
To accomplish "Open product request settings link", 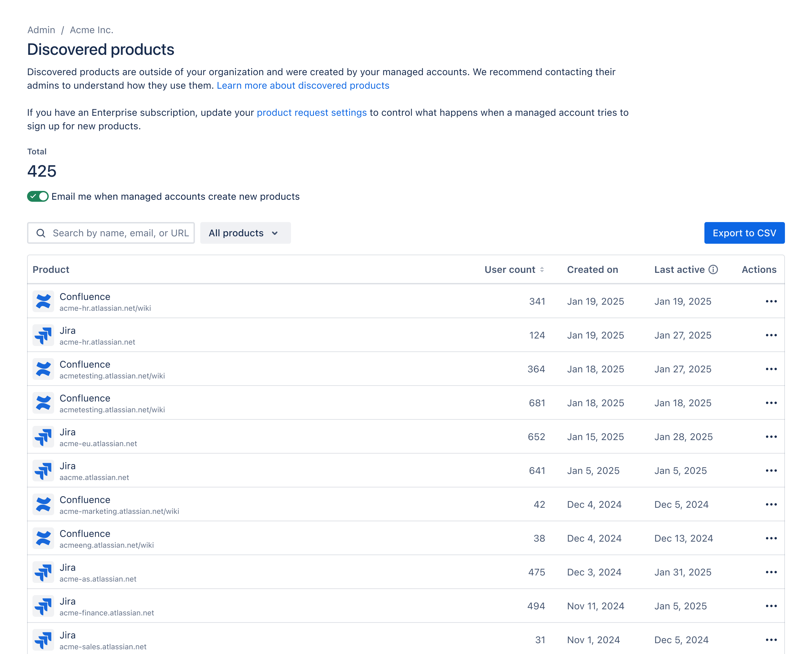I will (312, 113).
